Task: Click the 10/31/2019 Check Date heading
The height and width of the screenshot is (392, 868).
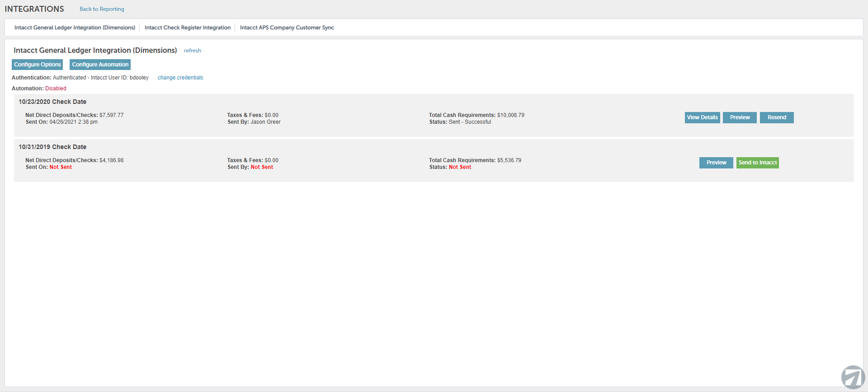Action: (x=52, y=147)
